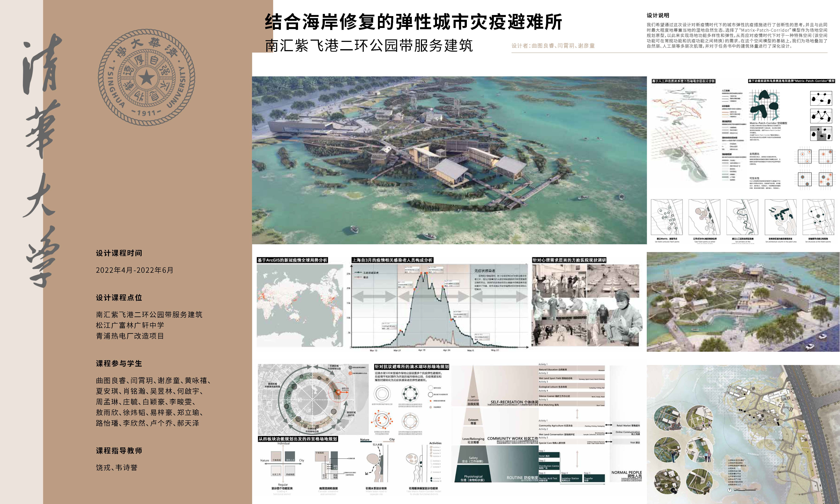Click the 'Nucleic Acid Test 核酸检测' step box
This screenshot has height=504, width=840.
[549, 478]
